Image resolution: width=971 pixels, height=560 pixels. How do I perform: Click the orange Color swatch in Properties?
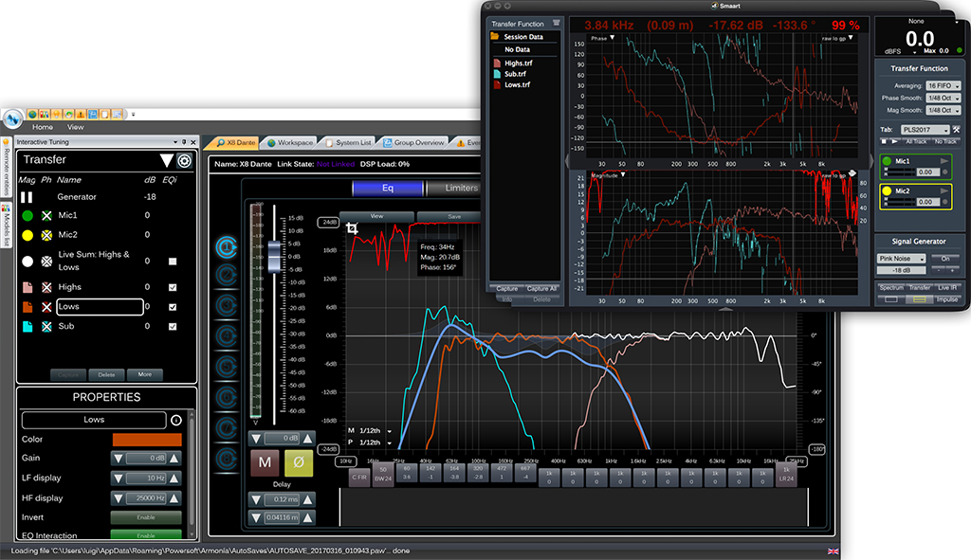point(147,440)
